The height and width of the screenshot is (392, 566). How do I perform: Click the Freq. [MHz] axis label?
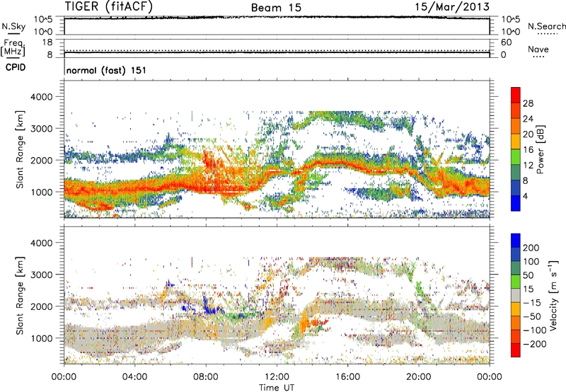(x=13, y=47)
